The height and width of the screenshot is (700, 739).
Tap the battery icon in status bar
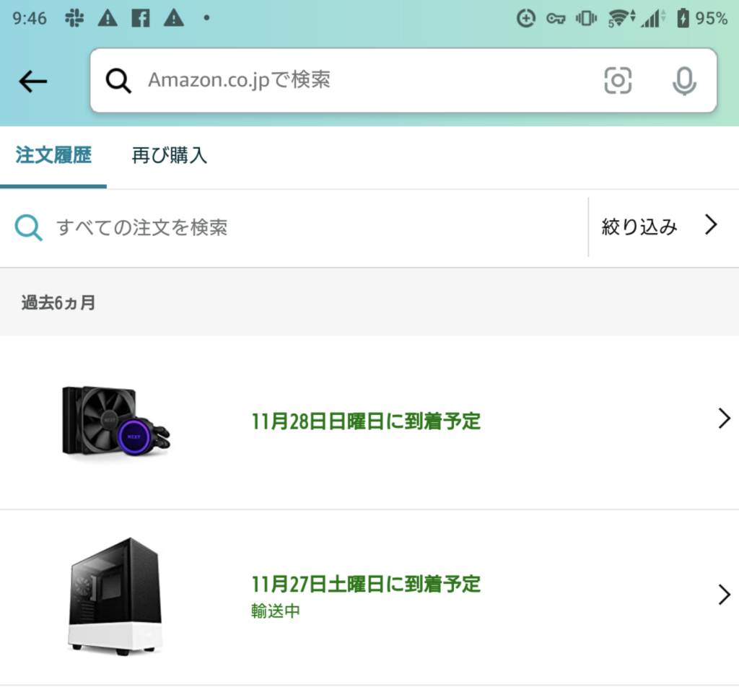pyautogui.click(x=683, y=19)
